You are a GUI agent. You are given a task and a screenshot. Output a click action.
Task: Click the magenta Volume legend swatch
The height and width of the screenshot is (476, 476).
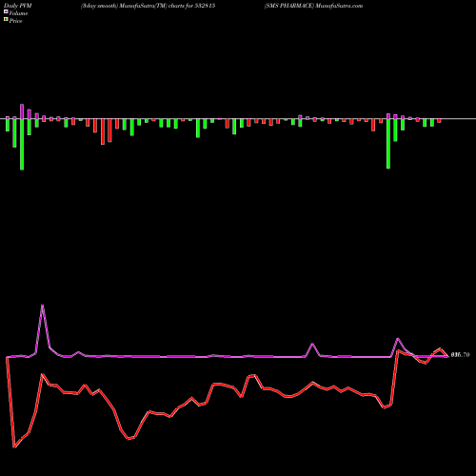[6, 11]
